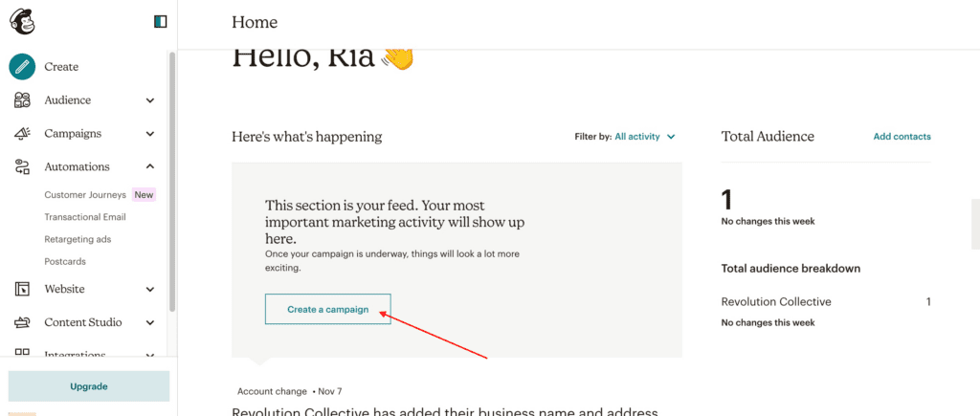980x416 pixels.
Task: Go to Retargeting ads
Action: click(78, 239)
